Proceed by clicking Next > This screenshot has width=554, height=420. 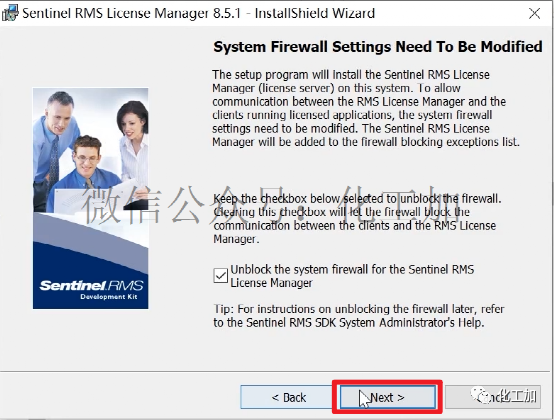pos(388,397)
